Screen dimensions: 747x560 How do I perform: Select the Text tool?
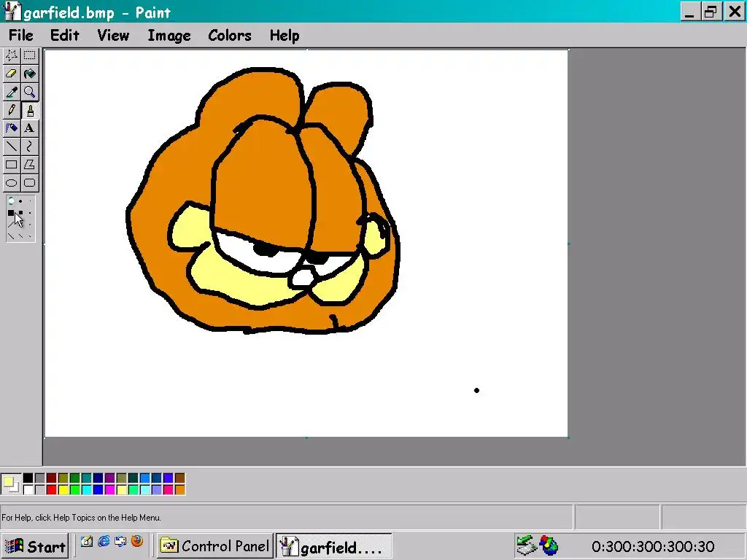click(x=29, y=128)
